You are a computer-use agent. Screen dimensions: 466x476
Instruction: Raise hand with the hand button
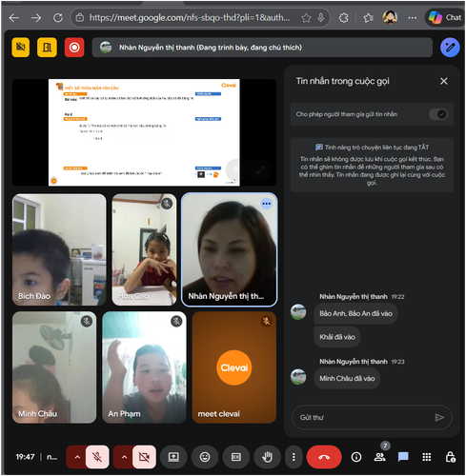tap(267, 457)
